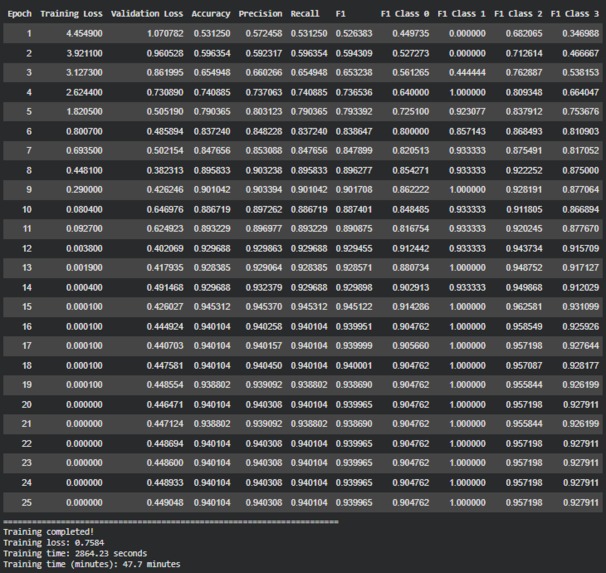The height and width of the screenshot is (573, 606).
Task: Click F1 Class 2 value 0.712614
Action: point(524,53)
